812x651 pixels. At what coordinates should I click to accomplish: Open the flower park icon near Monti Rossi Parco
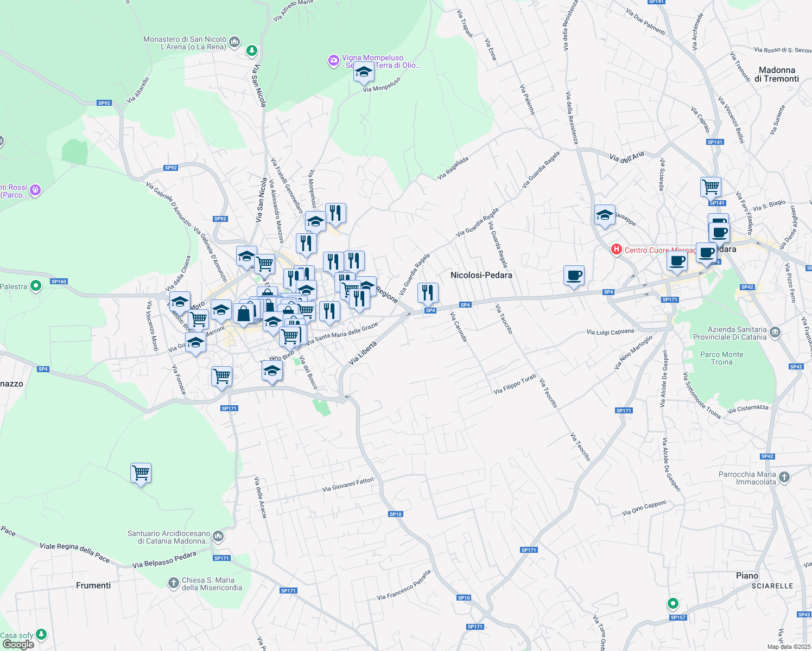pos(35,190)
